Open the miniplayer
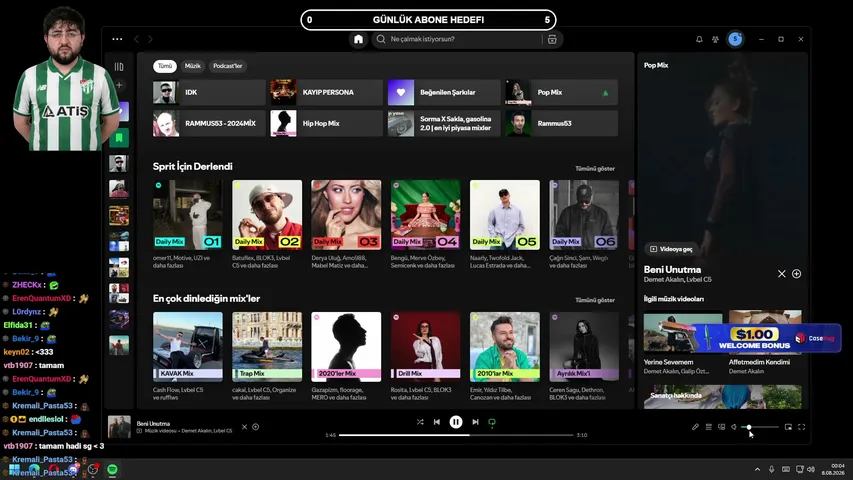 pyautogui.click(x=788, y=427)
